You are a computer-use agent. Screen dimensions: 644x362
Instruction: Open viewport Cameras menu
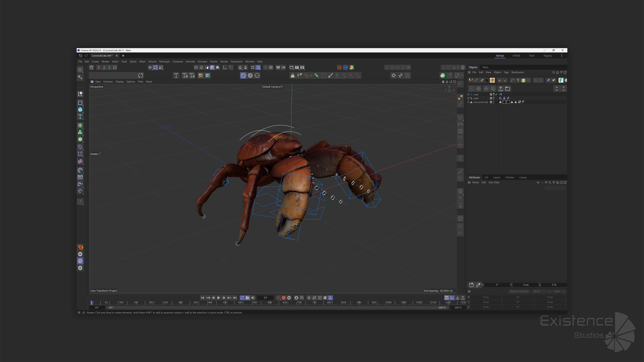click(x=108, y=82)
